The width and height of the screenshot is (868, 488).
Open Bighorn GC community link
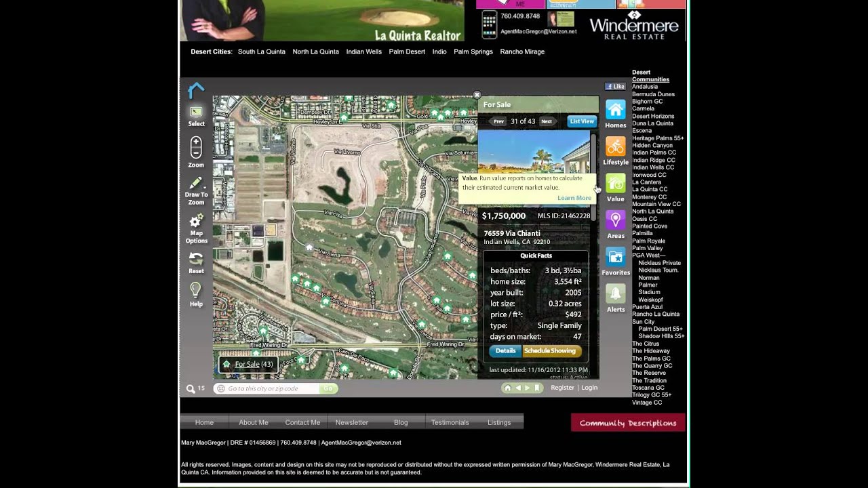[x=648, y=102]
